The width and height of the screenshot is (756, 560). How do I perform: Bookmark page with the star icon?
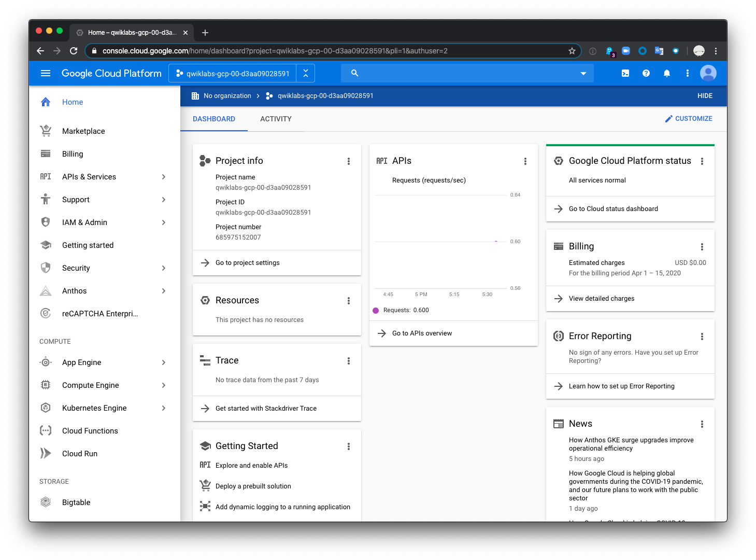572,51
